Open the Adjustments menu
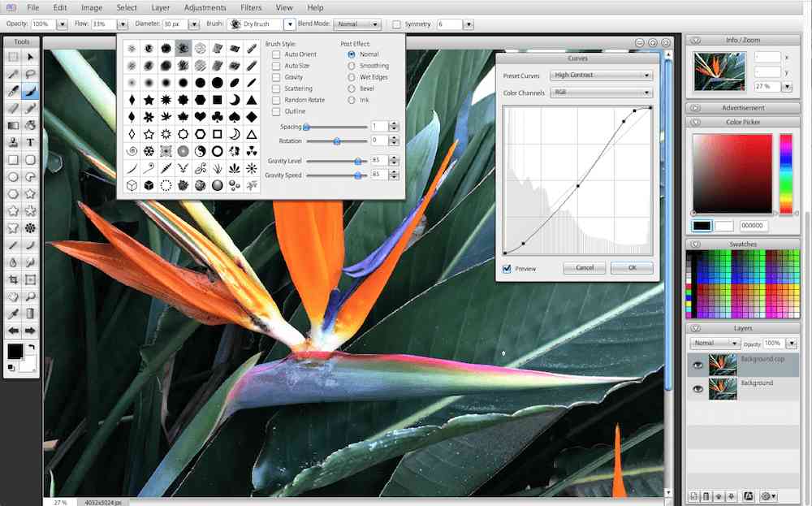This screenshot has height=506, width=812. tap(205, 8)
